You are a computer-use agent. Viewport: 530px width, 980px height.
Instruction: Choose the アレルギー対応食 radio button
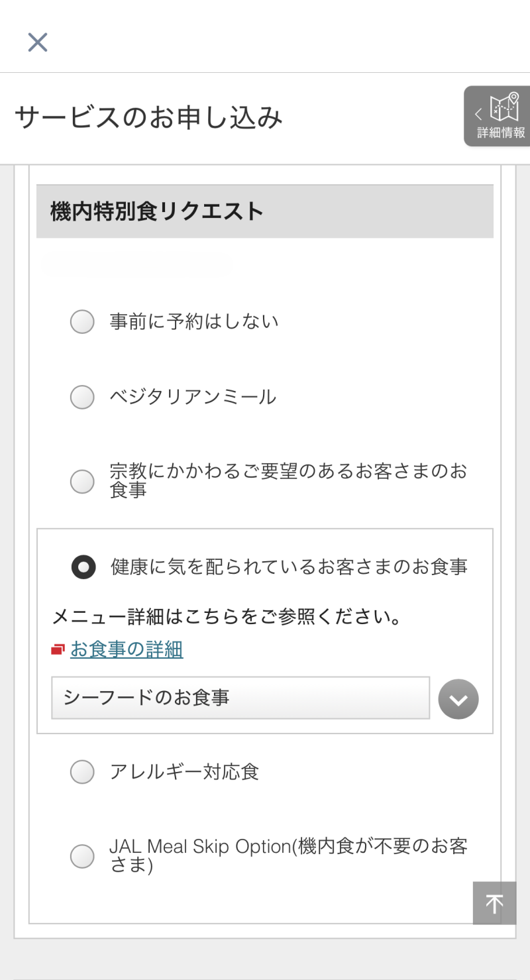(x=82, y=772)
